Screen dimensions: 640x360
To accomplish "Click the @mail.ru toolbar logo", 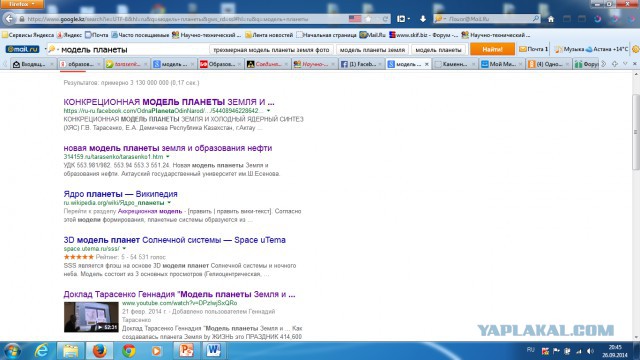I will click(x=22, y=49).
